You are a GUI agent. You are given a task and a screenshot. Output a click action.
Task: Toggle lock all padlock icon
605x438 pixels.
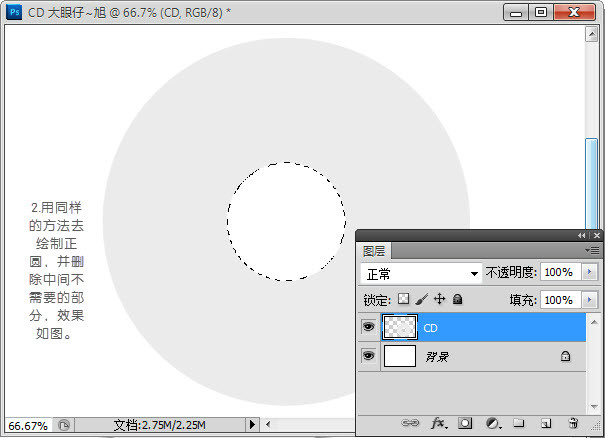pos(458,299)
